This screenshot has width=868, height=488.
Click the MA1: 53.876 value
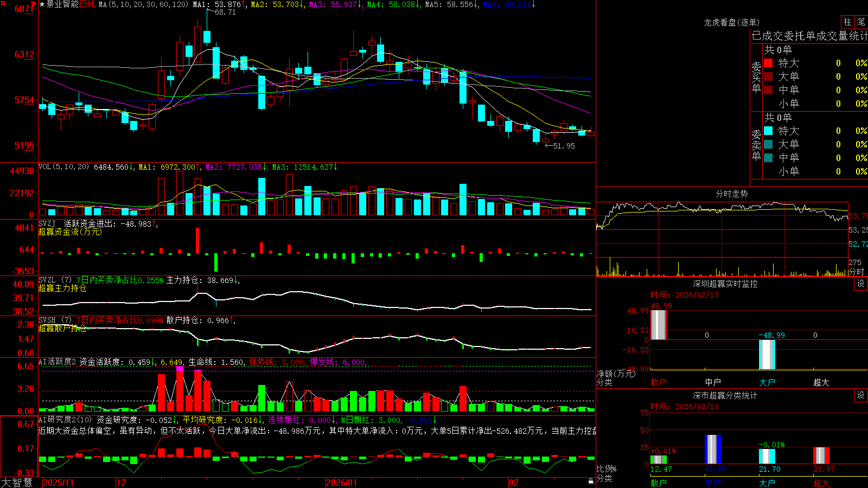pos(217,4)
